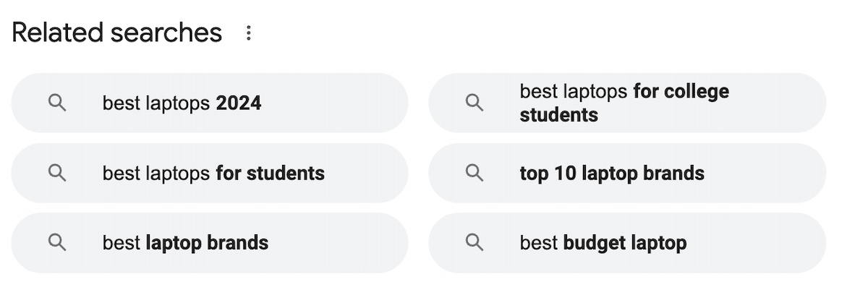Click search icon in 'for college students' pill
The width and height of the screenshot is (868, 303).
tap(475, 103)
